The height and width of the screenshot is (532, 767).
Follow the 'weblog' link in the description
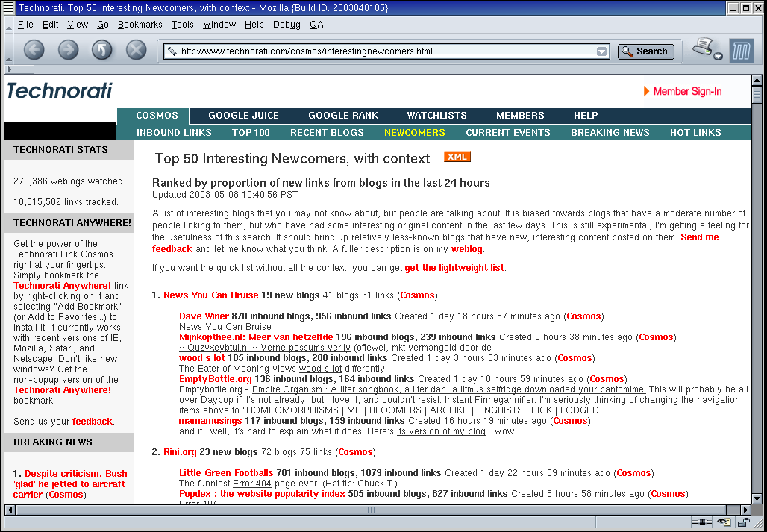(466, 249)
